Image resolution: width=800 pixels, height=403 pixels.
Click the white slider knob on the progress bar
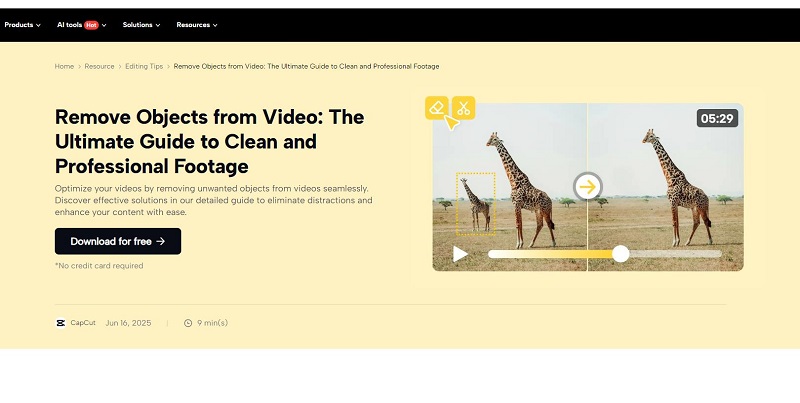(621, 254)
